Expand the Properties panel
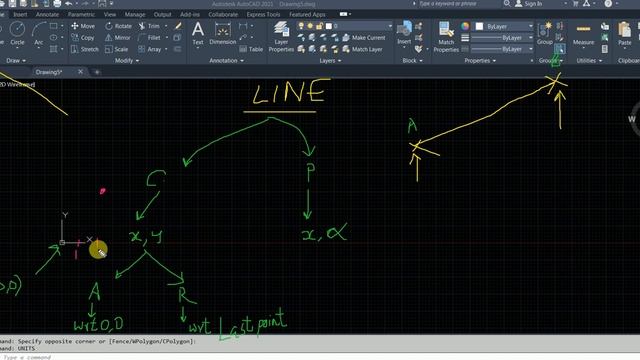This screenshot has height=360, width=640. click(480, 60)
